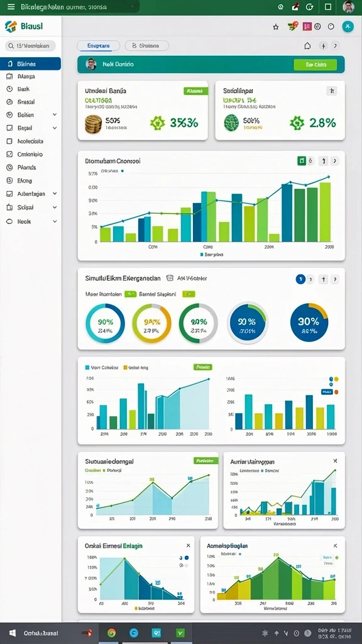Click the Windows Start button

12,633
